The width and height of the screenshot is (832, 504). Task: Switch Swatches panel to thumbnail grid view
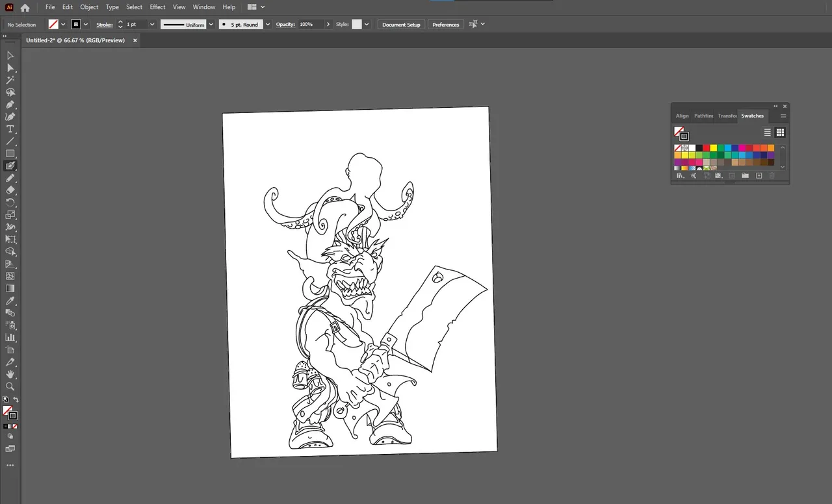tap(780, 132)
